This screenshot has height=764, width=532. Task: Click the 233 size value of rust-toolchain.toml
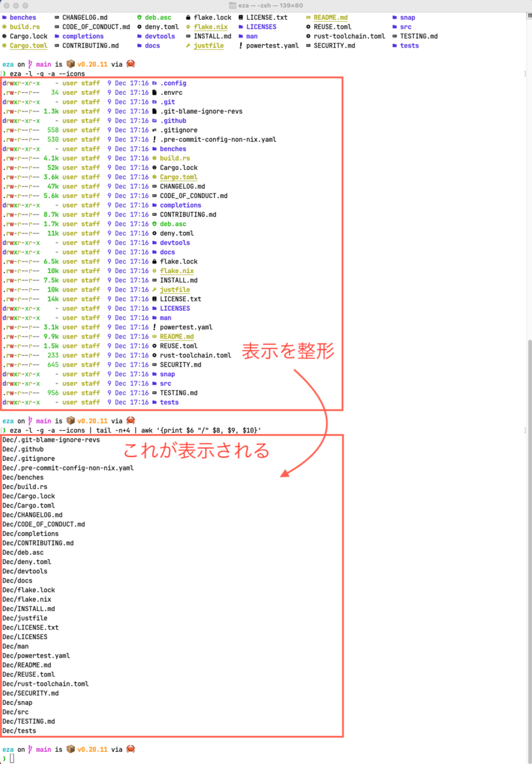53,355
